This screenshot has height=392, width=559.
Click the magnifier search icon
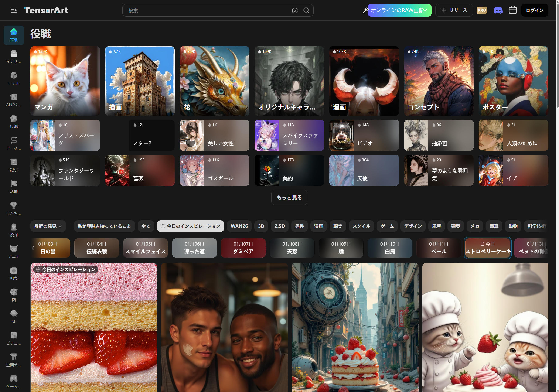pos(306,10)
